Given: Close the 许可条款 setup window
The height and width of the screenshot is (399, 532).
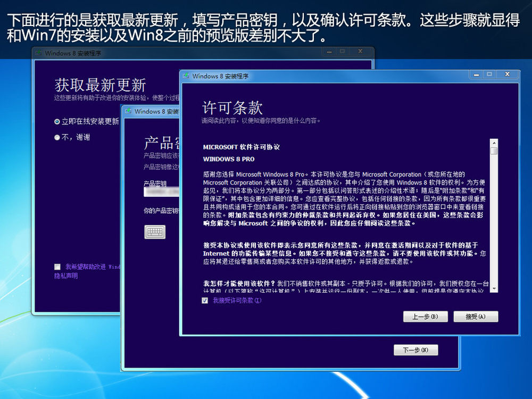Looking at the screenshot, I should [507, 74].
